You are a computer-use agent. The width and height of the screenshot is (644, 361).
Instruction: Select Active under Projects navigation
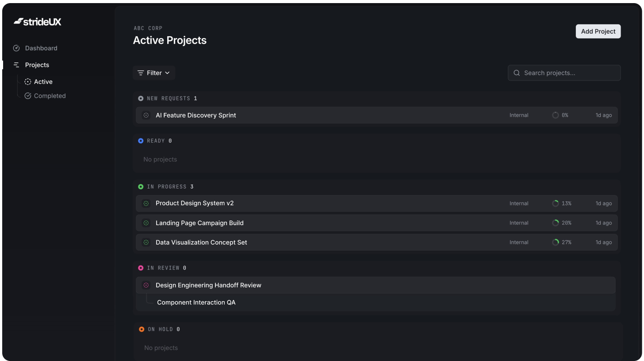tap(43, 81)
